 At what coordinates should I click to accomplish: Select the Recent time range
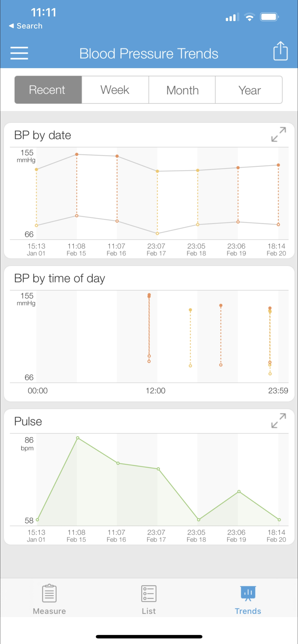click(x=48, y=90)
